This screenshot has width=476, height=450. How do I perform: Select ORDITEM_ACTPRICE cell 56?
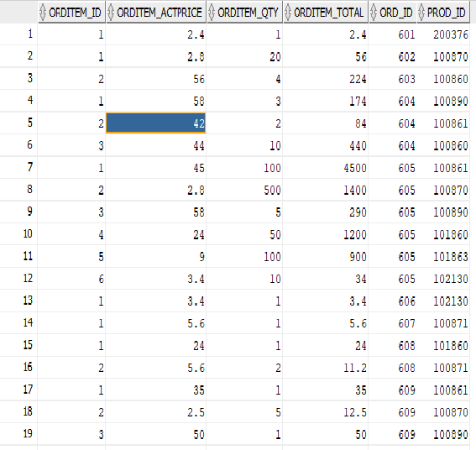156,79
